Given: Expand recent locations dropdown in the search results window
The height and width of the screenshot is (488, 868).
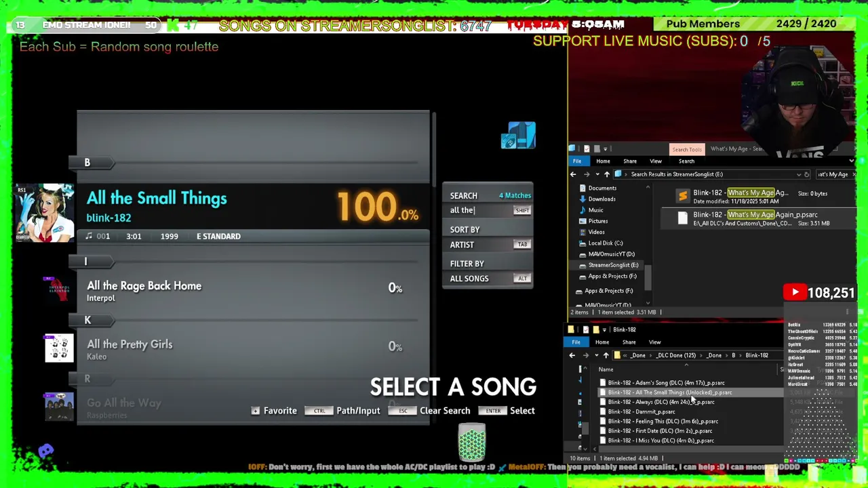Looking at the screenshot, I should [597, 174].
